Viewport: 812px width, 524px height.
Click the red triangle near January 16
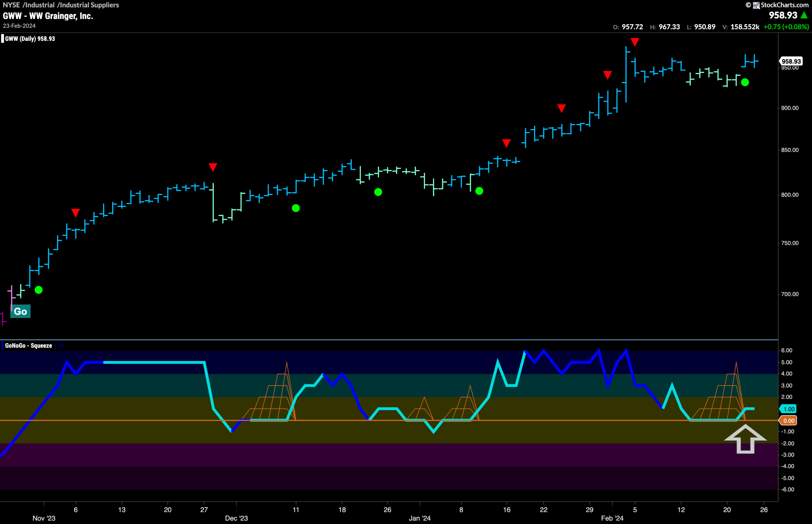(x=506, y=143)
